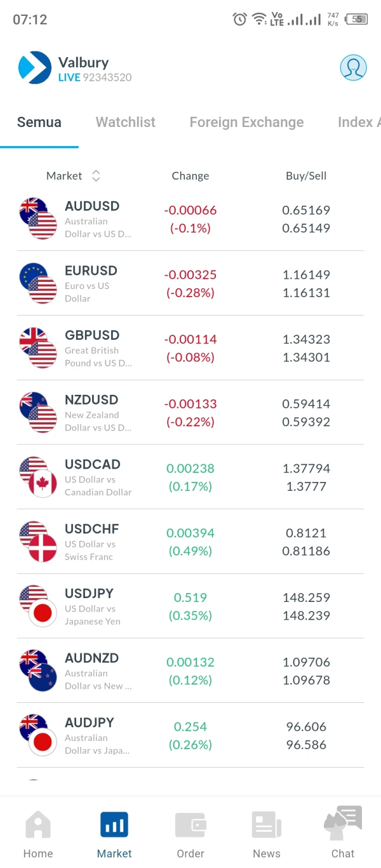
Task: Select the NZDUSD change value
Action: [190, 413]
